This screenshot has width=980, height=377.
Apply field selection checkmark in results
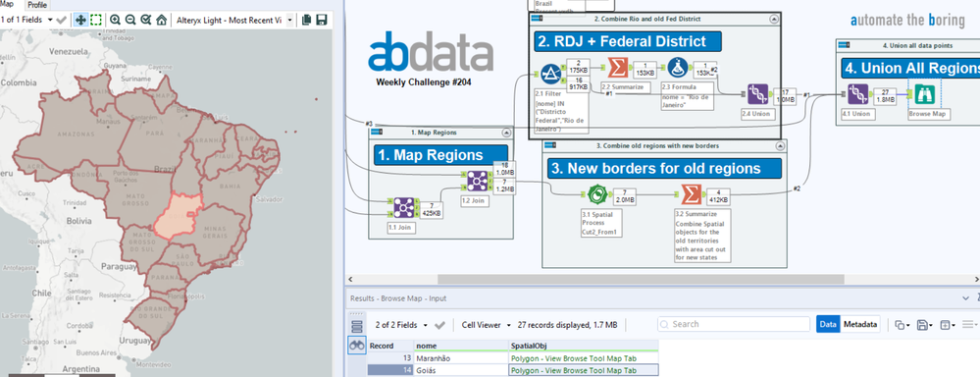tap(439, 325)
